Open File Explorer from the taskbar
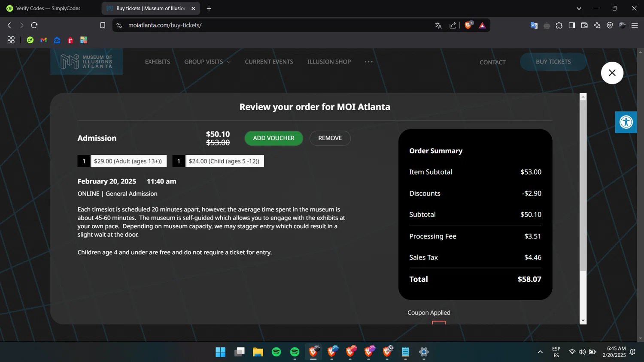 tap(258, 352)
